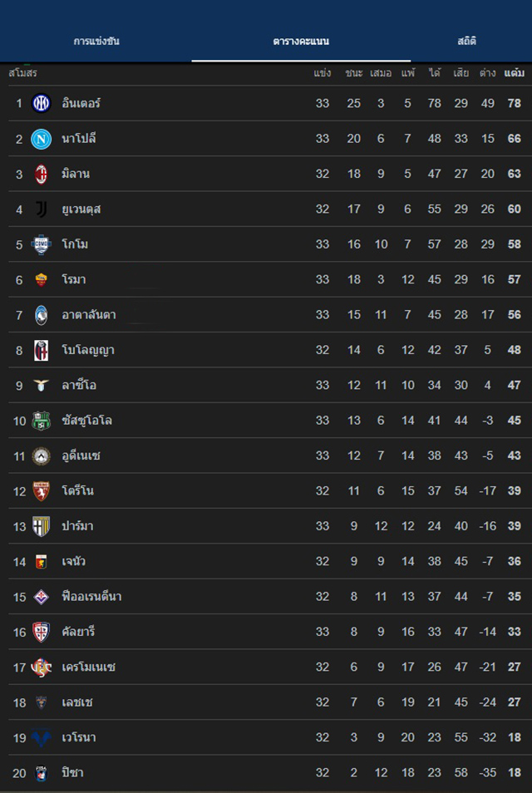This screenshot has height=793, width=532.
Task: Open the สถิติ tab
Action: click(466, 41)
